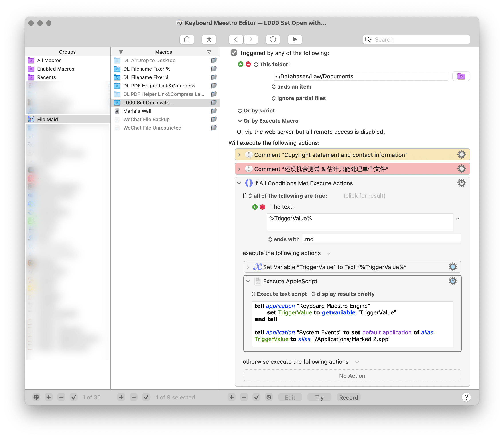504x438 pixels.
Task: Open action timeout clock button in bottom bar
Action: (x=269, y=397)
